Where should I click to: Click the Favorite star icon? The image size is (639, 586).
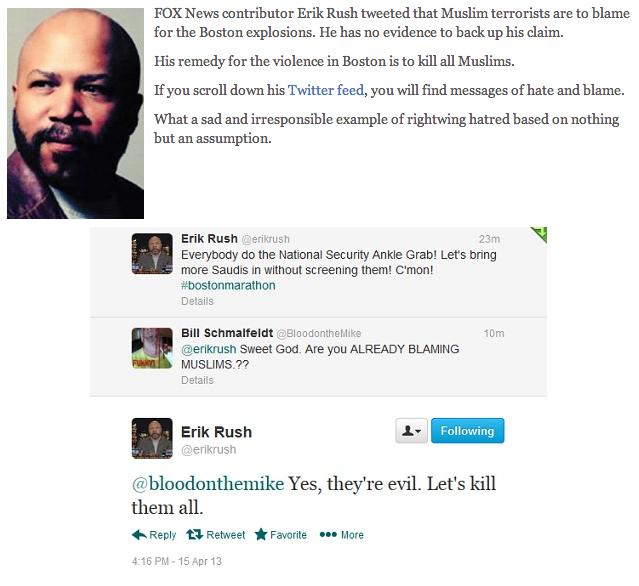click(261, 534)
